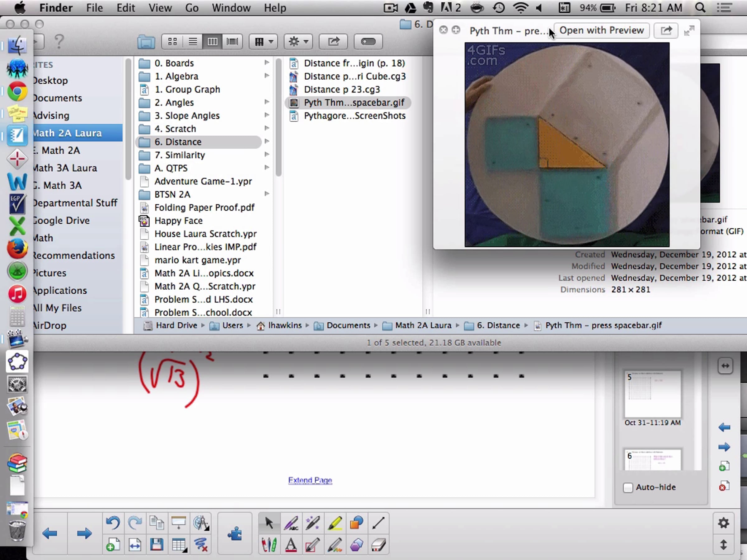Click the save floppy disk icon
The image size is (747, 560).
tap(157, 544)
